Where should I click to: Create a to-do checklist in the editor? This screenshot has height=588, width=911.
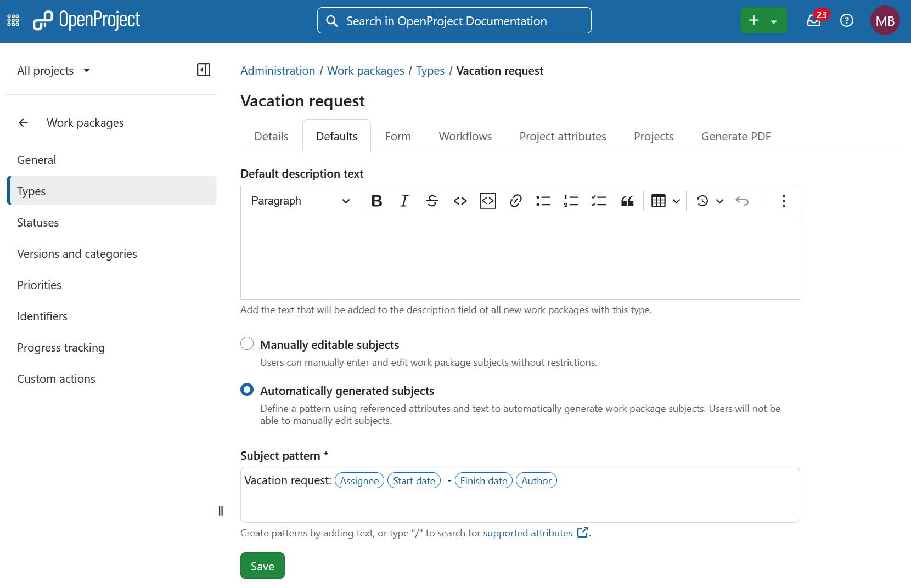pos(599,201)
